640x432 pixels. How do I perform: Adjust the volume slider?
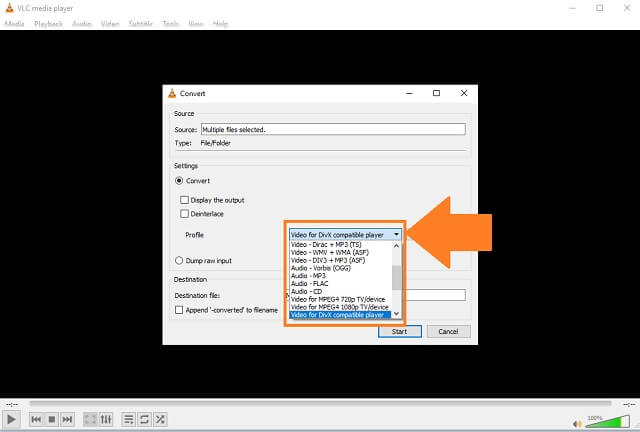click(608, 421)
